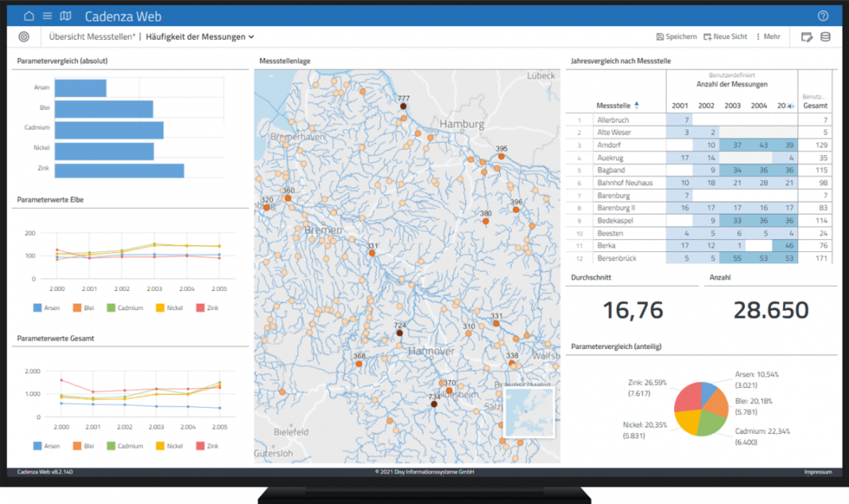Open the notes edit icon at top right
The width and height of the screenshot is (849, 504).
pos(807,37)
